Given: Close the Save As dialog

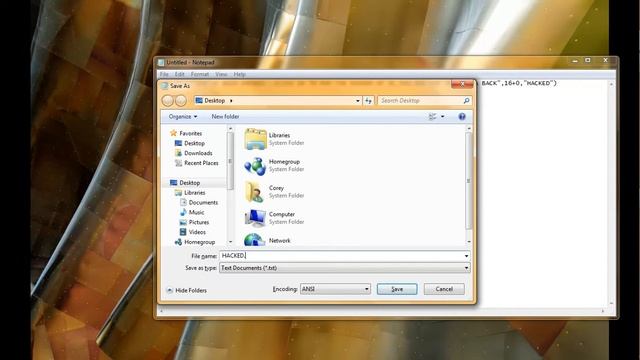Looking at the screenshot, I should (x=462, y=84).
